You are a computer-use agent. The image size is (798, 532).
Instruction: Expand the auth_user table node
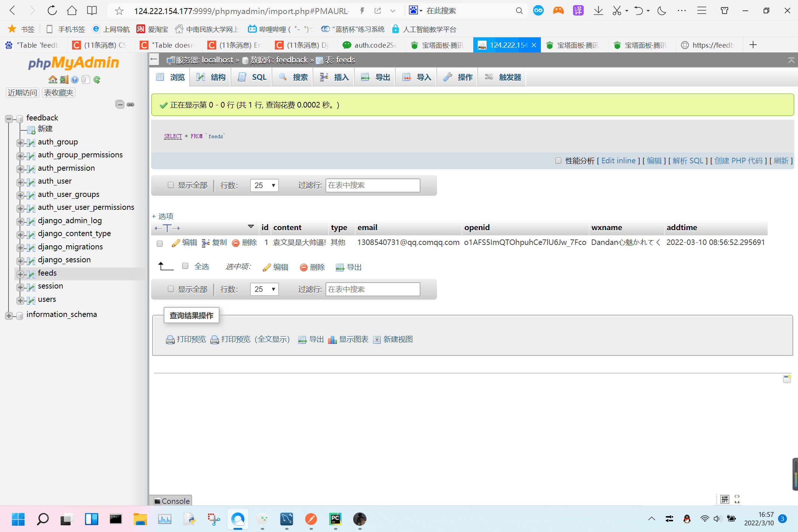[x=20, y=182]
